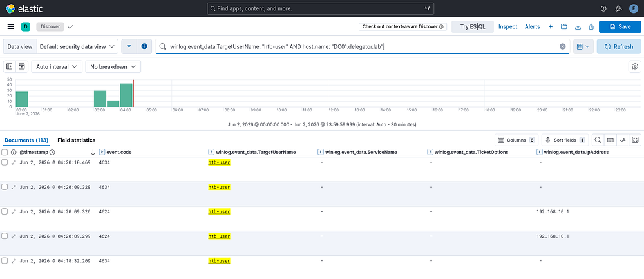Open the Default security data view dropdown
This screenshot has width=644, height=279.
click(78, 47)
